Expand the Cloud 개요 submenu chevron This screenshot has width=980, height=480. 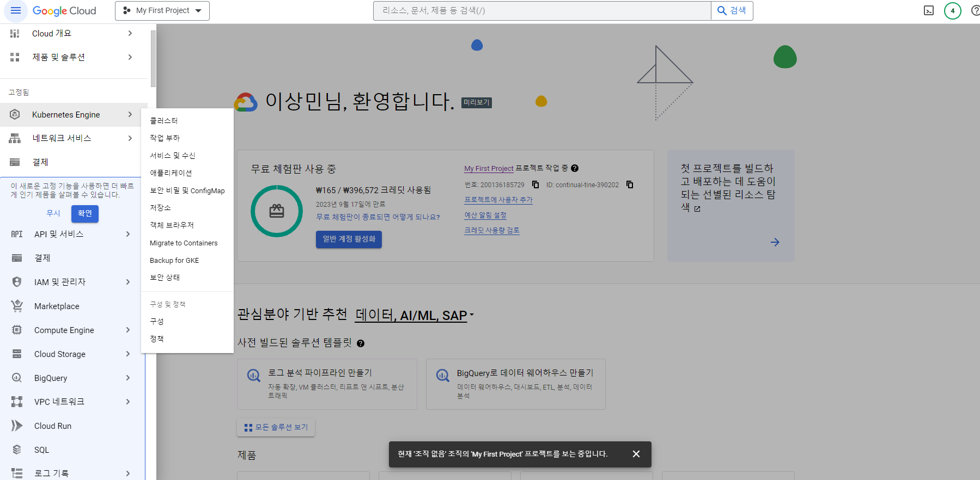(x=130, y=33)
